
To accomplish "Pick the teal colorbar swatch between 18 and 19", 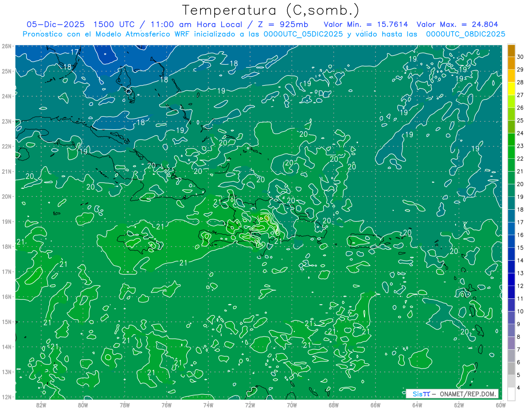I will click(511, 203).
